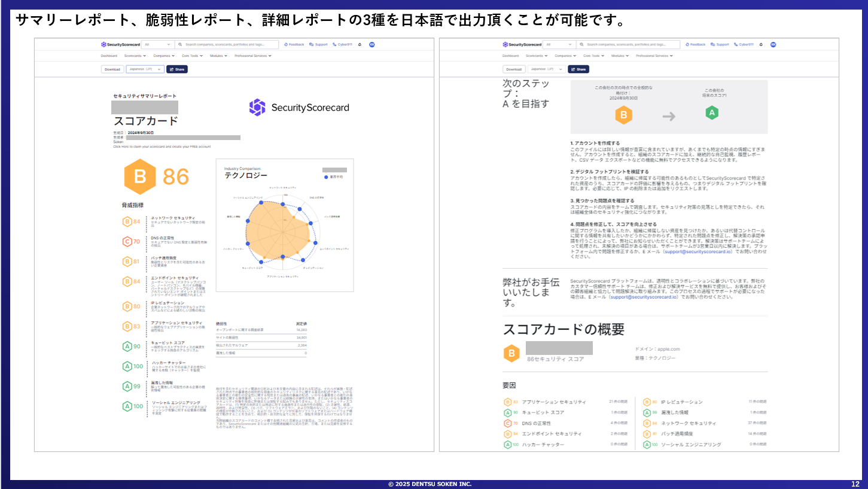Click Share button in left screenshot
This screenshot has height=489, width=868.
[x=177, y=69]
